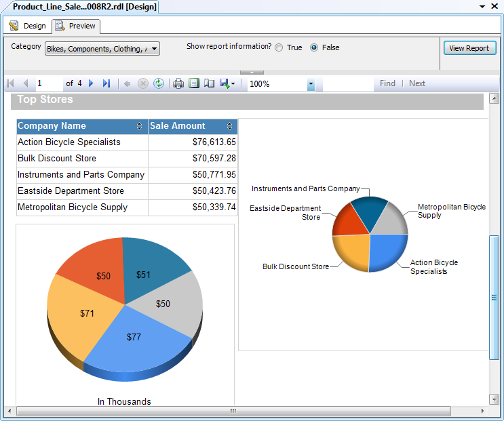
Task: Click the View Report button
Action: coord(469,48)
